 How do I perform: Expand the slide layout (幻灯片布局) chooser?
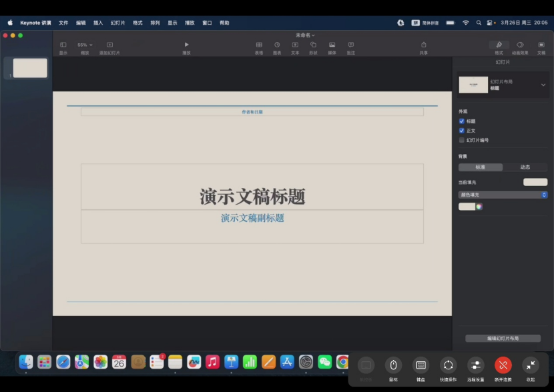543,85
